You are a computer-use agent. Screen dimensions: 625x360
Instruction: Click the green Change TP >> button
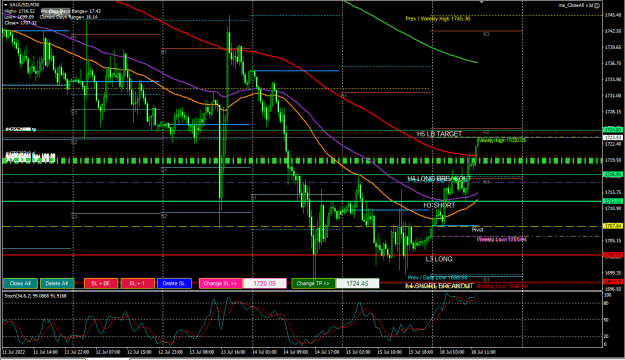[313, 283]
